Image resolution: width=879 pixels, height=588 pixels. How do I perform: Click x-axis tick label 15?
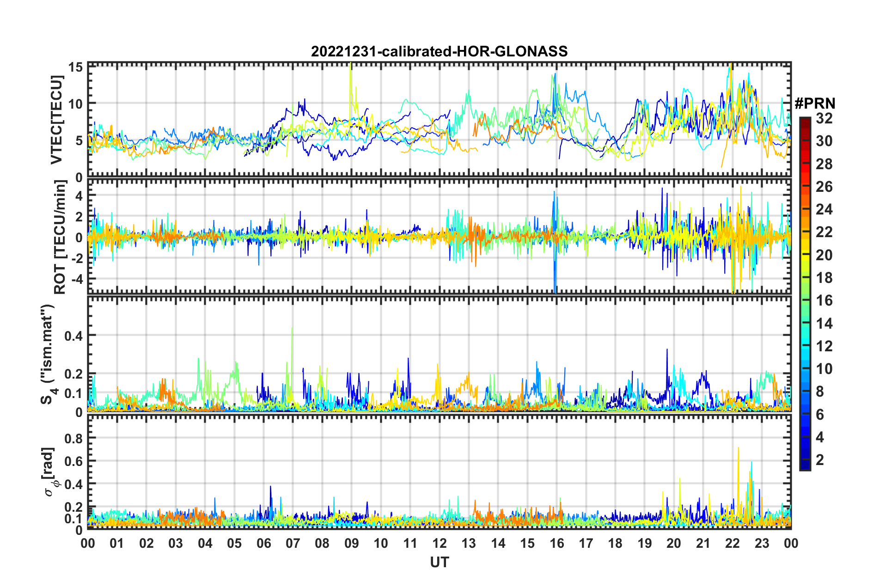pos(527,544)
